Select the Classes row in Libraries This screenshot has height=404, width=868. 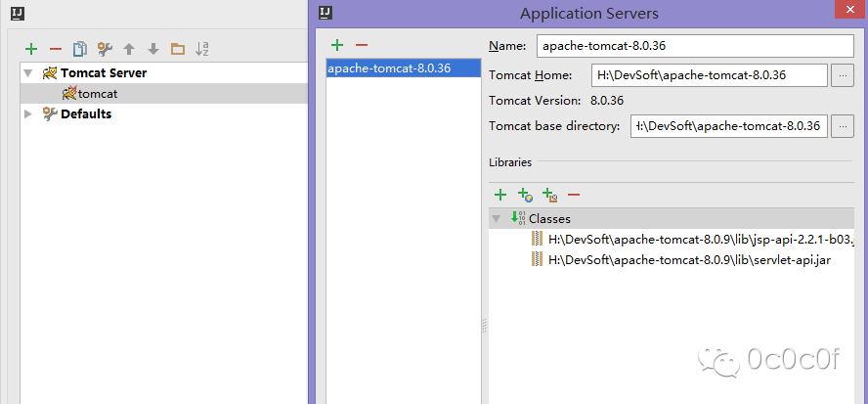coord(672,218)
